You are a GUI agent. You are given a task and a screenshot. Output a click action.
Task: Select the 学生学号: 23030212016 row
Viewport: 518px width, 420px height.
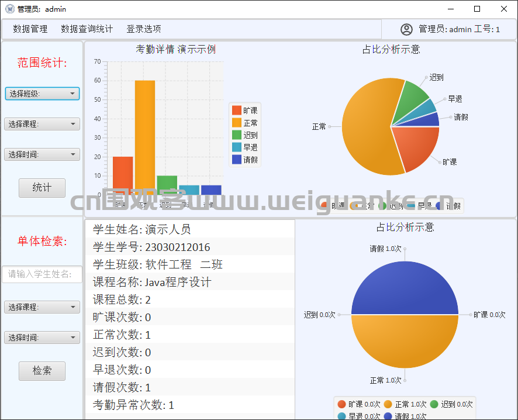tap(190, 246)
